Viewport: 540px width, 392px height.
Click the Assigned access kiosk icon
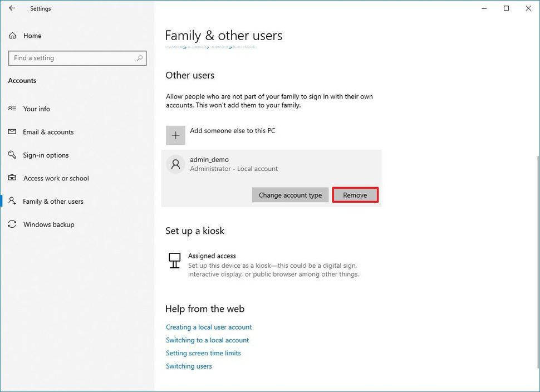175,261
